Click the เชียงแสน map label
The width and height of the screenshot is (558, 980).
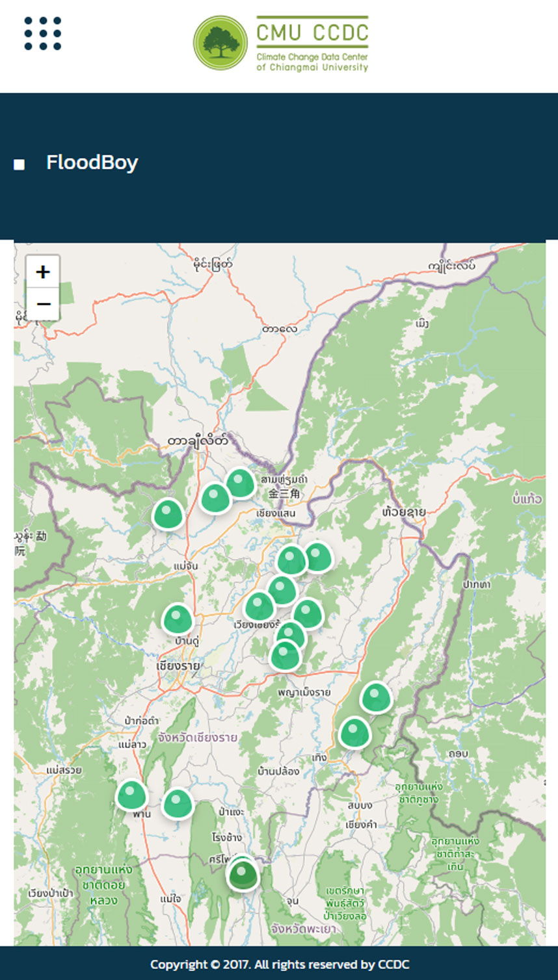(276, 513)
